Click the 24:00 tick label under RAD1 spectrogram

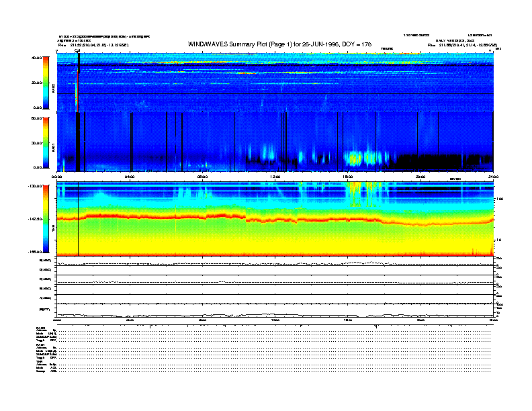(x=493, y=177)
